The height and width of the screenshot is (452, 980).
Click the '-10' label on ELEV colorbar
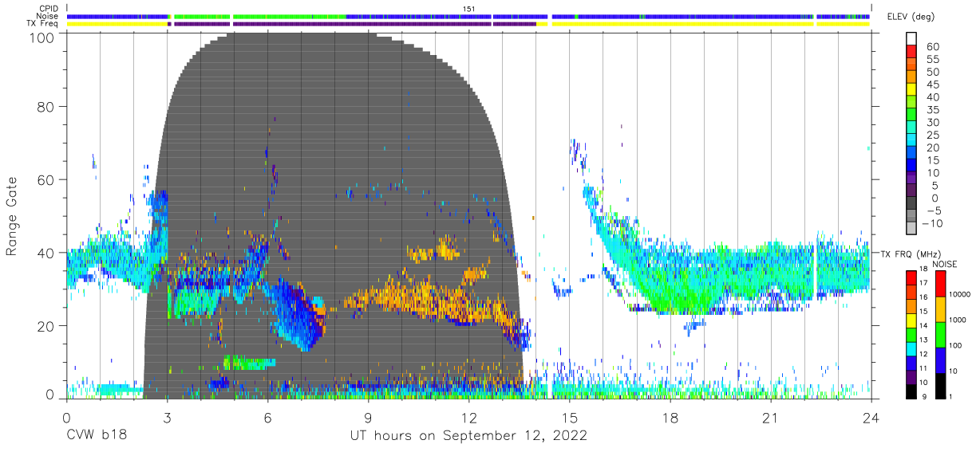(934, 223)
